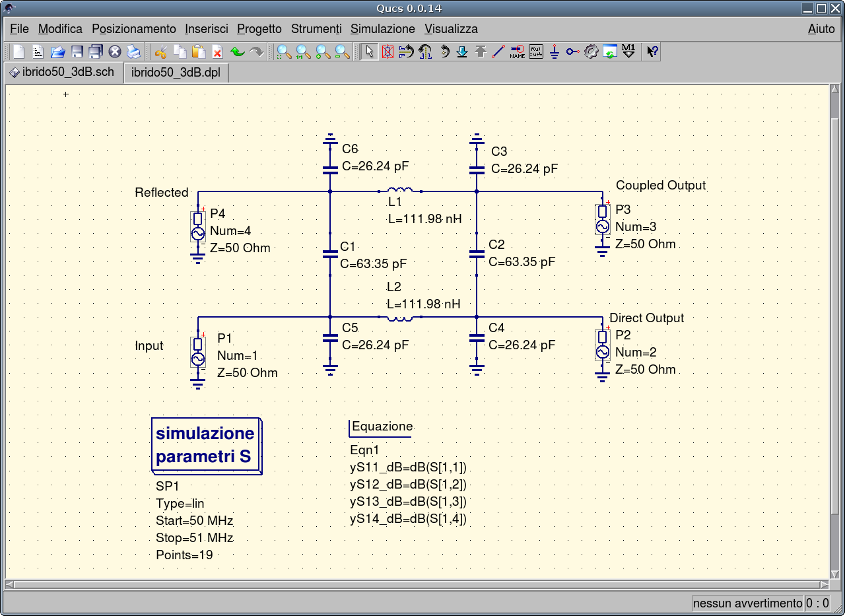The height and width of the screenshot is (616, 845).
Task: Expand the Inserisci menu
Action: [206, 29]
